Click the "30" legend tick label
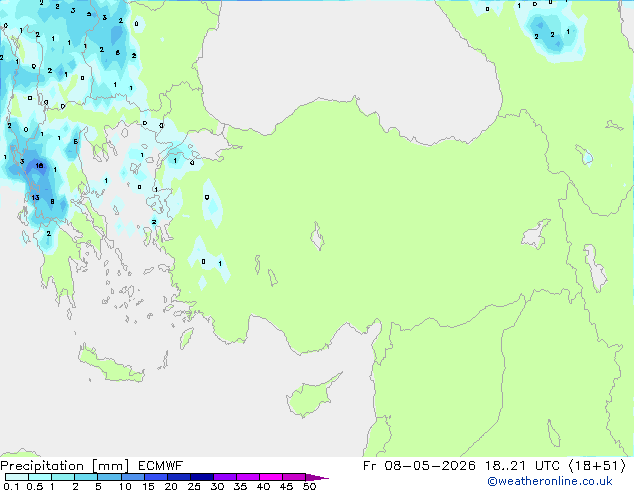This screenshot has width=634, height=490. click(x=217, y=486)
